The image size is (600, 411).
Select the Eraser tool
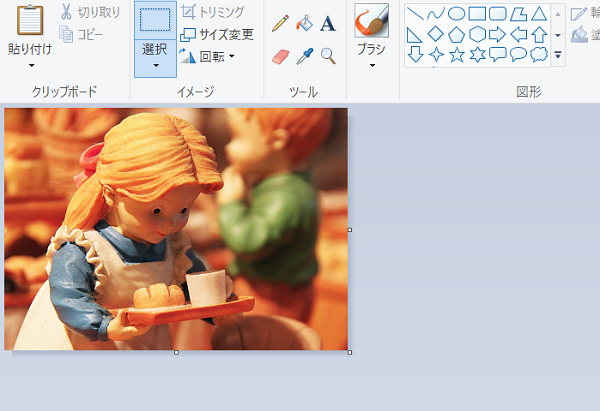pos(280,56)
